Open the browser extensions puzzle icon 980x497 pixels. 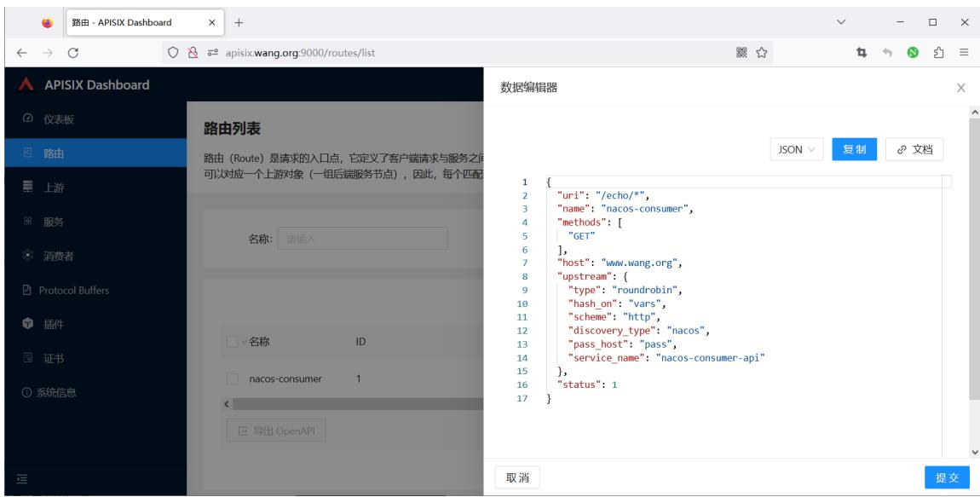[x=938, y=53]
